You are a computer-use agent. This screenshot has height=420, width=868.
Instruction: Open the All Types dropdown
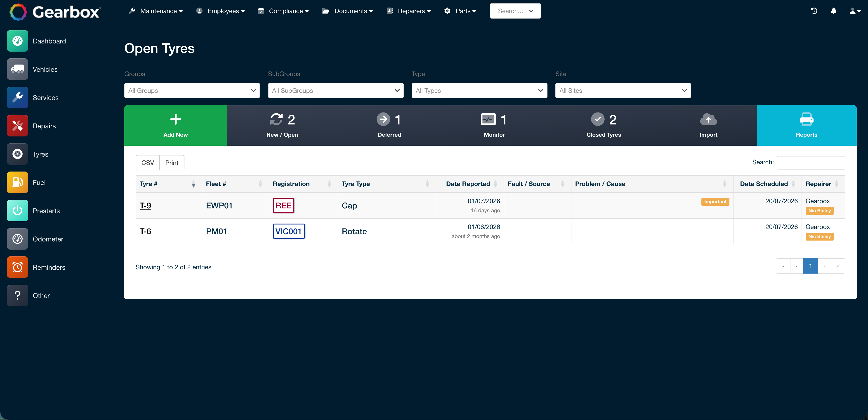click(479, 91)
